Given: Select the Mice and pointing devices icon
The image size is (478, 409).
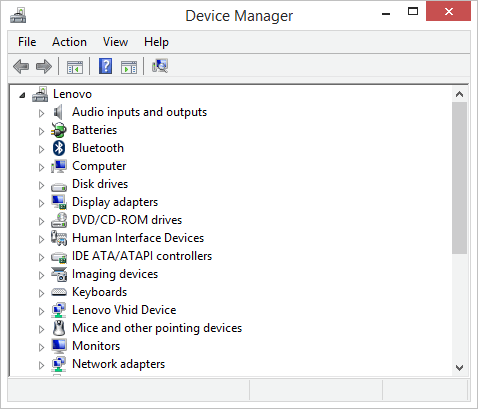Looking at the screenshot, I should click(x=59, y=328).
